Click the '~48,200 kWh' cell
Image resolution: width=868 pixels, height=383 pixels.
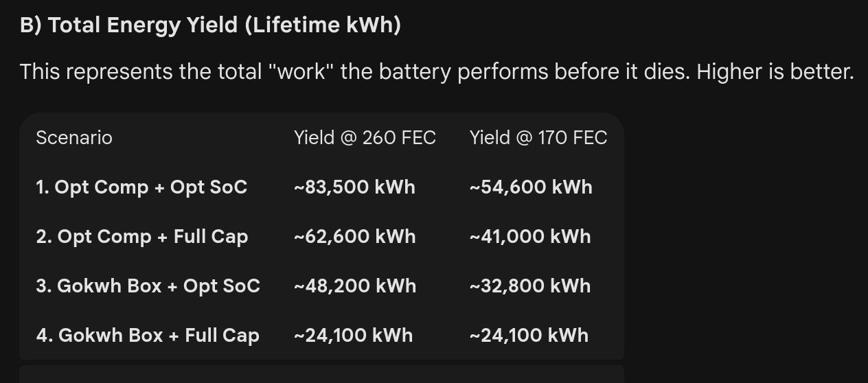click(355, 286)
